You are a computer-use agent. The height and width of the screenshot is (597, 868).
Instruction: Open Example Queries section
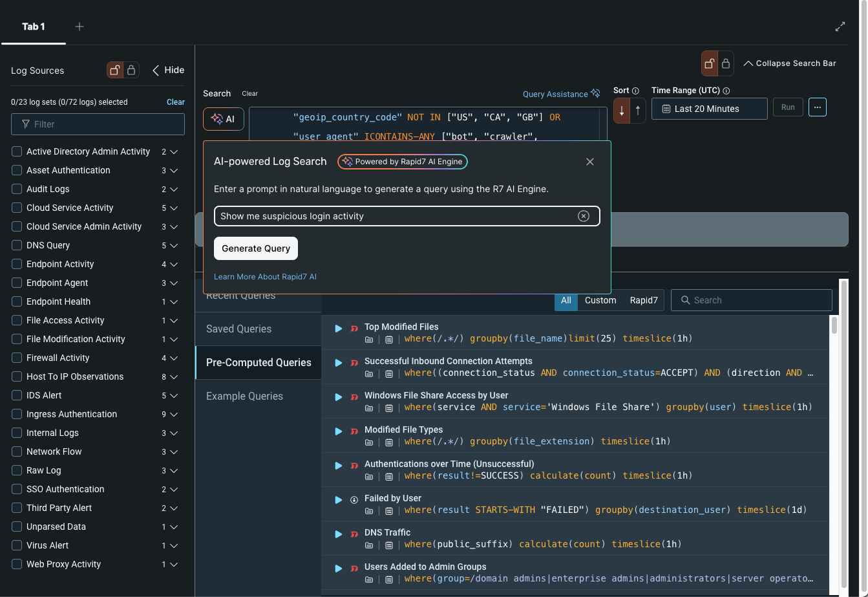tap(259, 396)
